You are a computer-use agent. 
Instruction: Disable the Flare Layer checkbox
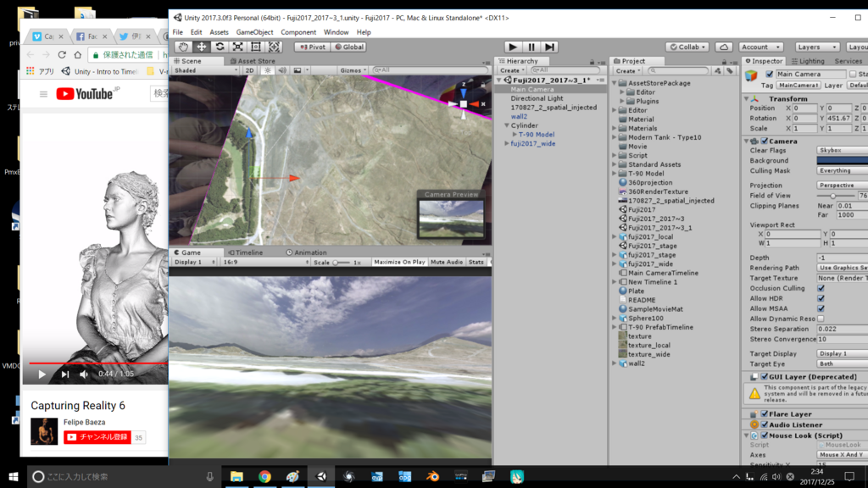[765, 413]
